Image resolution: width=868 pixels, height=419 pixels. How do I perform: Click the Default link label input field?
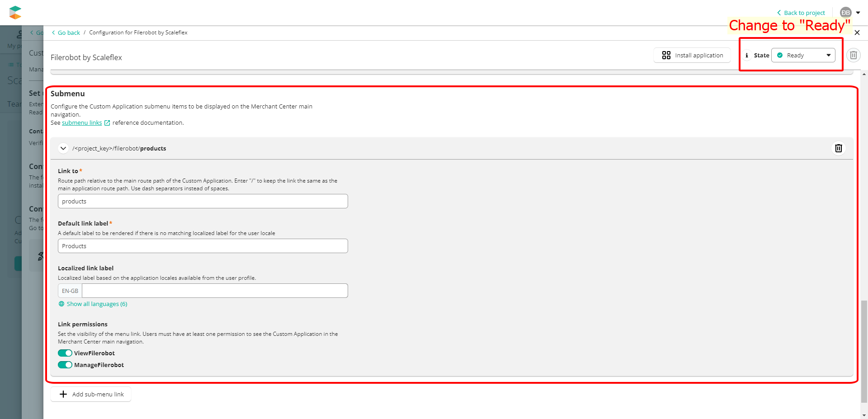tap(203, 246)
